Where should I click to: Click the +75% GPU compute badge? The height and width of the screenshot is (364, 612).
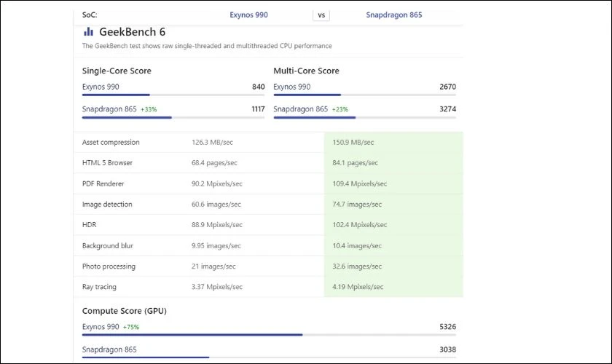coord(131,327)
